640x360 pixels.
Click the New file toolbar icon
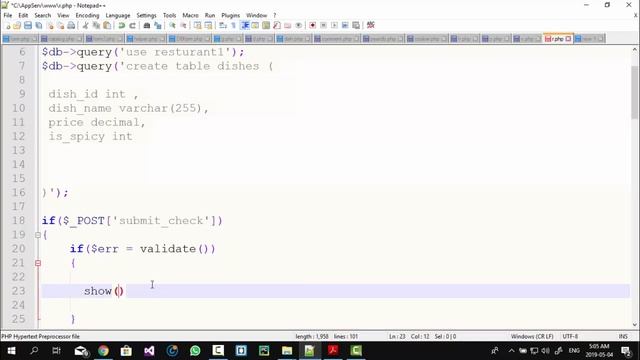pos(7,26)
